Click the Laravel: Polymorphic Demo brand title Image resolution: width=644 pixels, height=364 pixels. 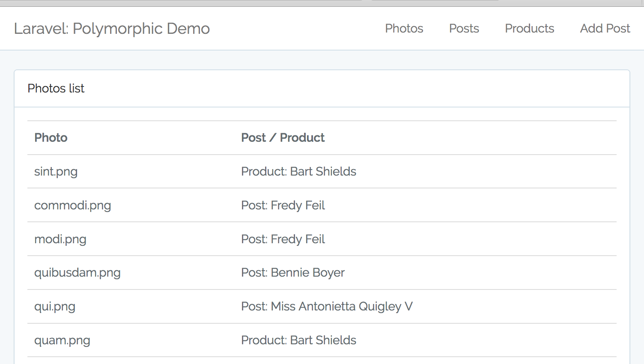112,29
